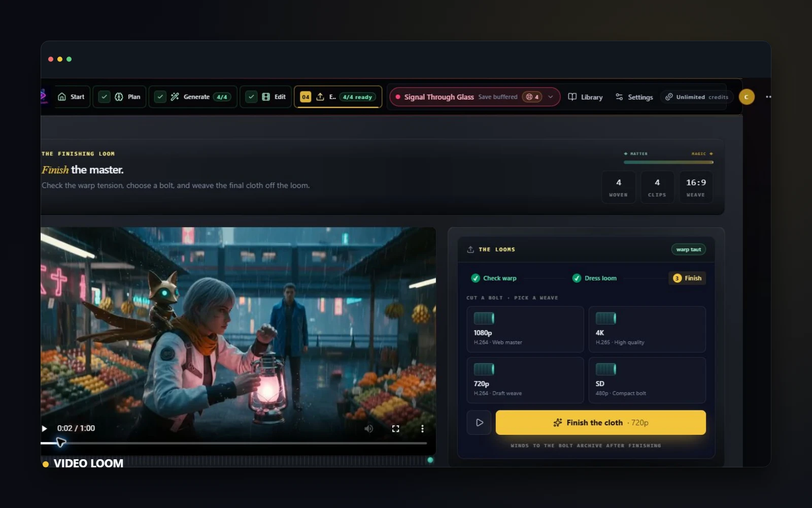This screenshot has height=508, width=812.
Task: Select the Export step marked 4/4 ready
Action: point(338,97)
